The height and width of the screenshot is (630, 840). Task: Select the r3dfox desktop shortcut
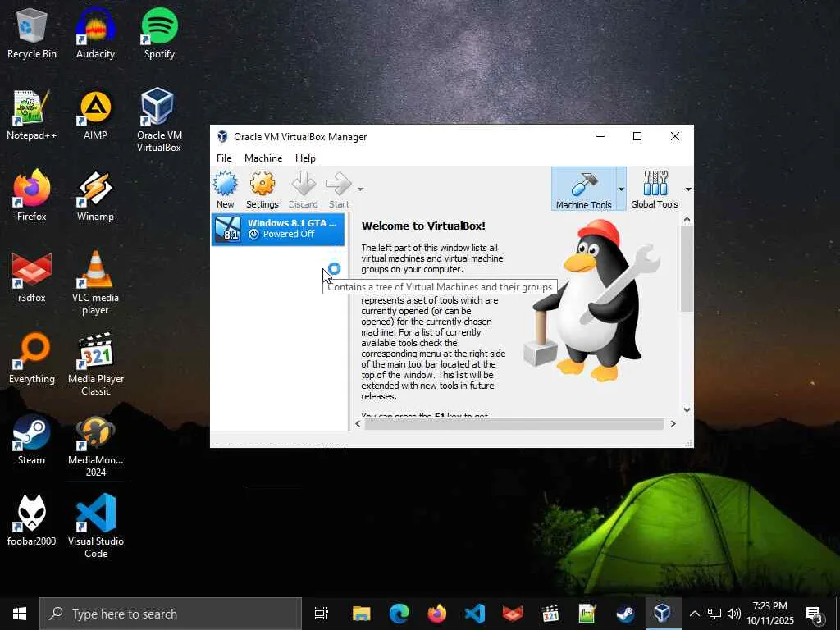tap(32, 277)
